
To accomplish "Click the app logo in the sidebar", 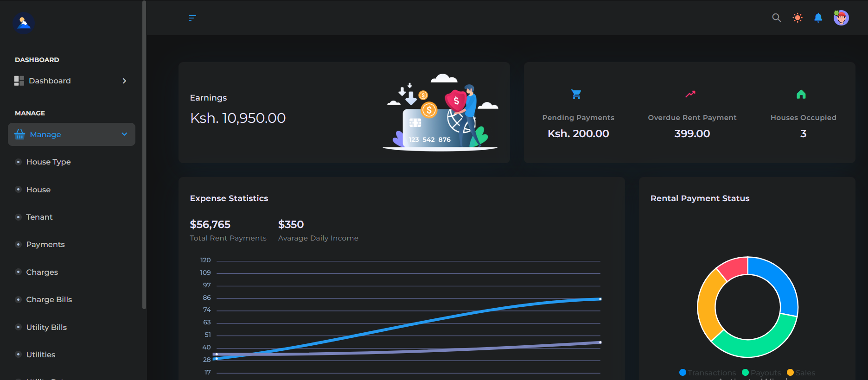I will click(x=24, y=22).
